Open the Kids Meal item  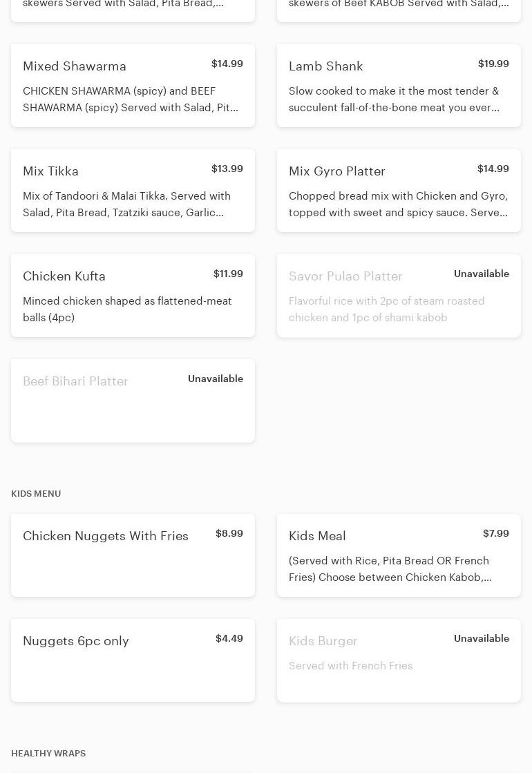[x=399, y=555]
